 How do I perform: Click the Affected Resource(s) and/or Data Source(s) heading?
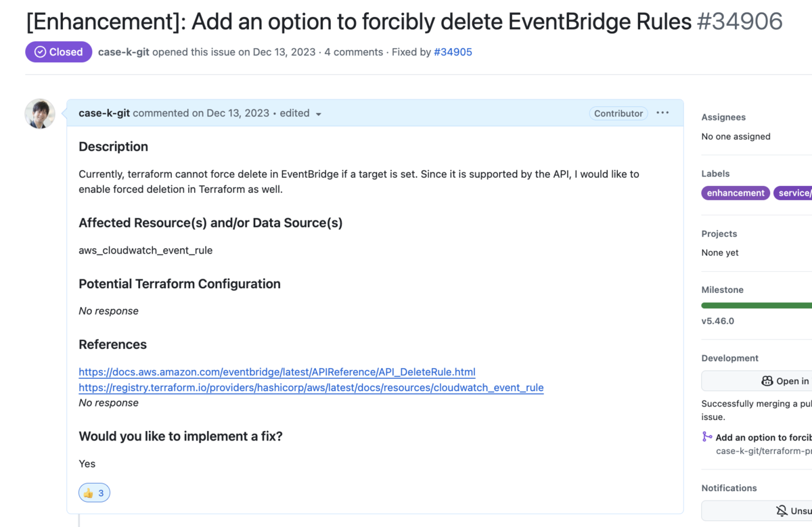coord(210,223)
